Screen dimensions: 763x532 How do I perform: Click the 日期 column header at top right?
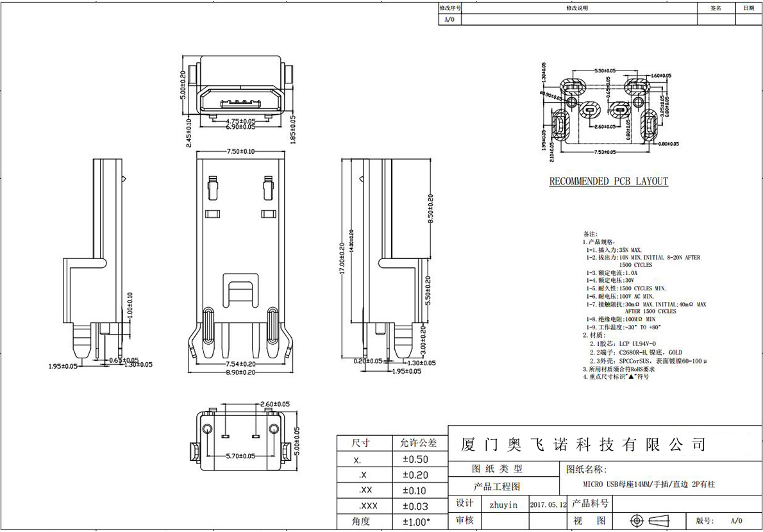tap(748, 8)
